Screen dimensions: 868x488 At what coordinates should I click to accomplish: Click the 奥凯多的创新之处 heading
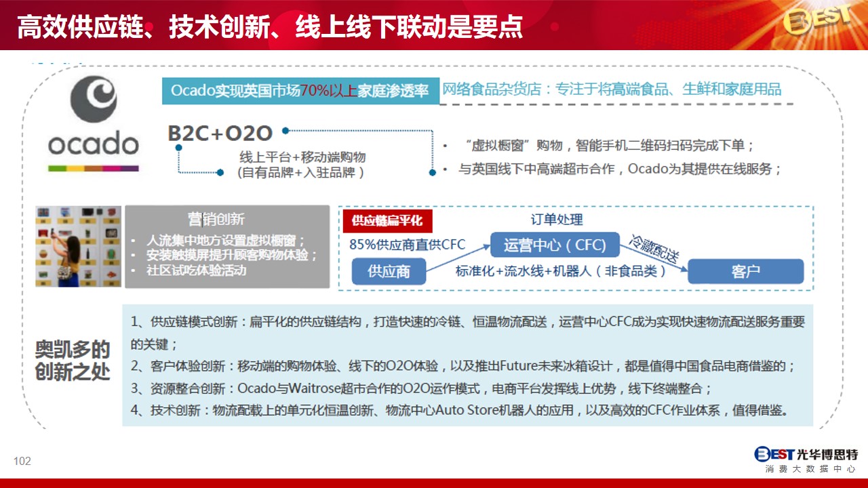click(x=73, y=361)
